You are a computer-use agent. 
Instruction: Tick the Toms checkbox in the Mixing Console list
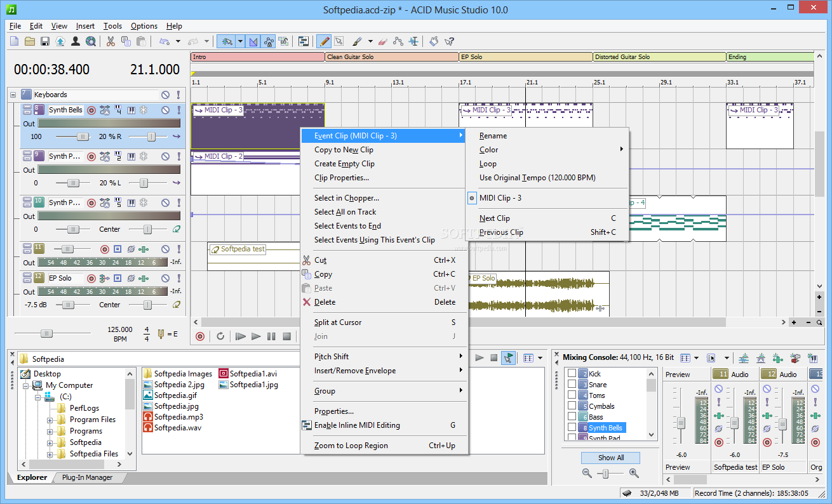572,395
